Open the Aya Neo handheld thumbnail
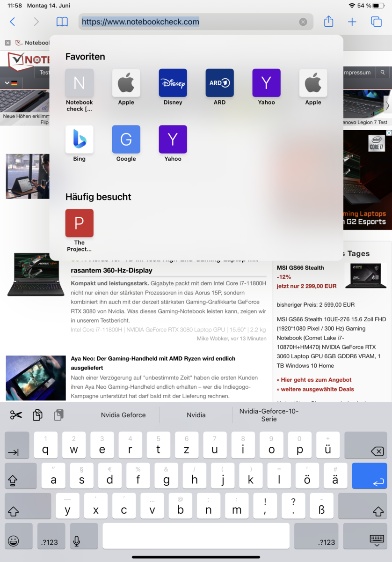This screenshot has width=392, height=562. click(36, 378)
